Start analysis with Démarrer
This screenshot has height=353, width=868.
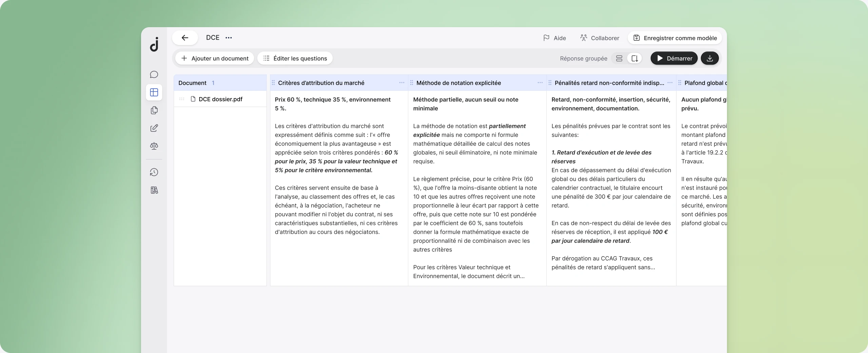pos(674,58)
